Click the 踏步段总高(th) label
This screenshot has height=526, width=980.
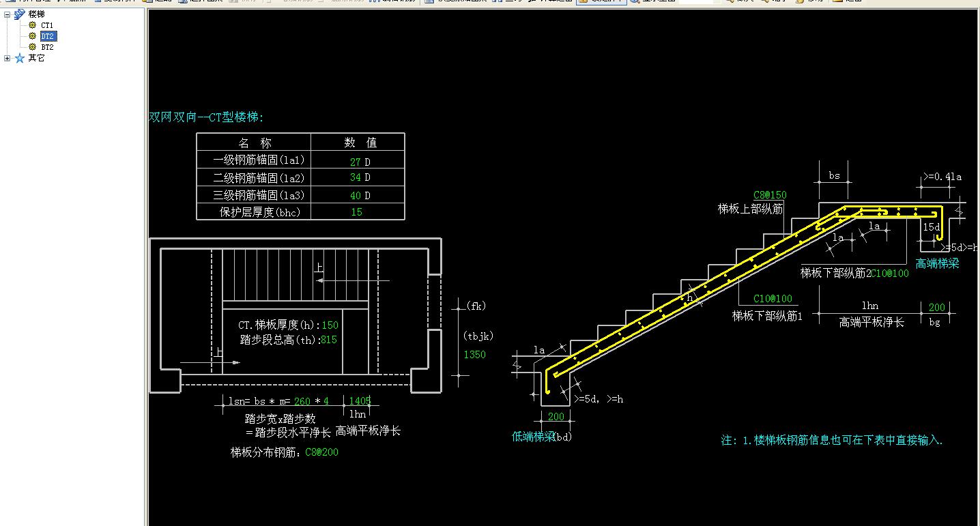click(280, 340)
